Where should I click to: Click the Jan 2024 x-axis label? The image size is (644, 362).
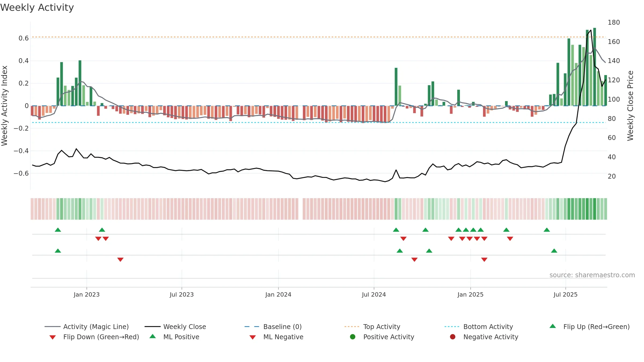point(278,294)
